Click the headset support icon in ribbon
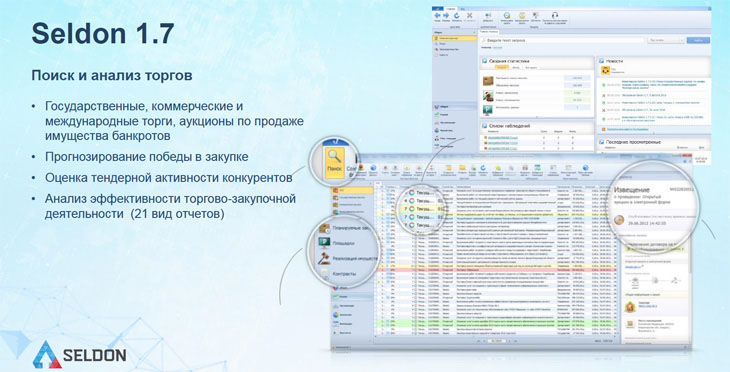Screen dimensions: 730x372 coord(554,15)
